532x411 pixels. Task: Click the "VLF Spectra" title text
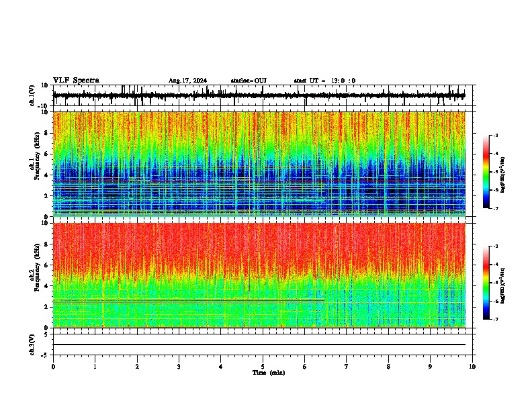point(76,81)
